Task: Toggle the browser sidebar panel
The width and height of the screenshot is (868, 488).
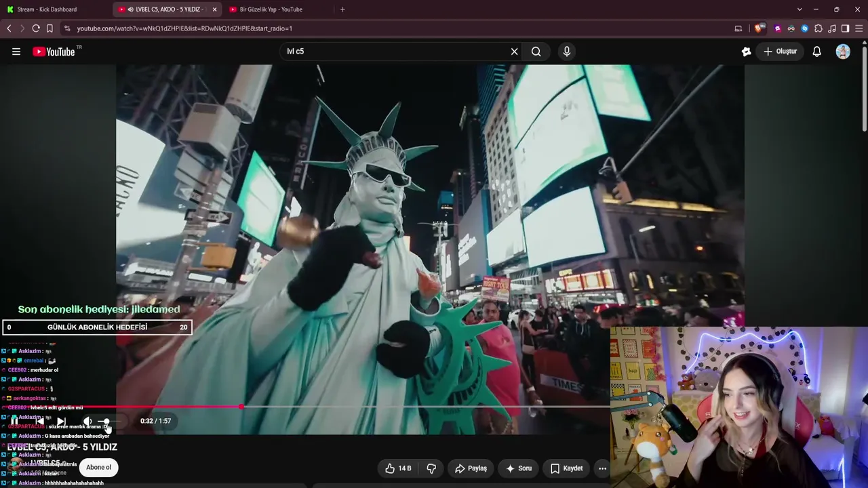Action: click(845, 28)
